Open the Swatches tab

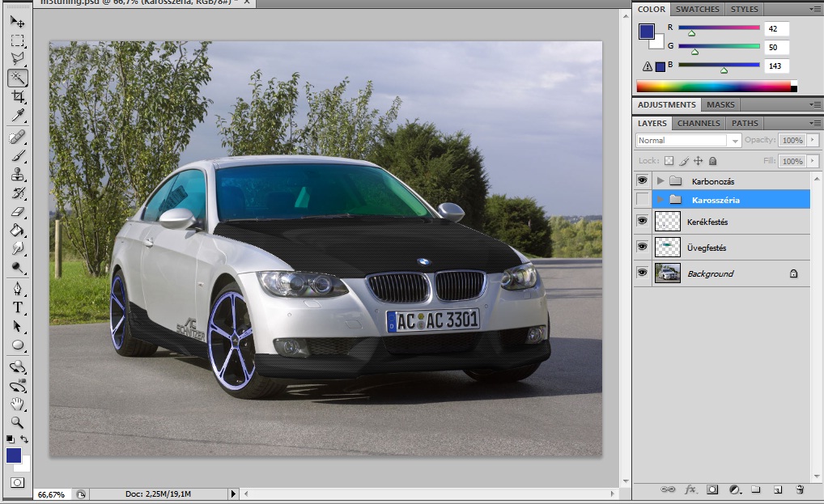coord(697,9)
